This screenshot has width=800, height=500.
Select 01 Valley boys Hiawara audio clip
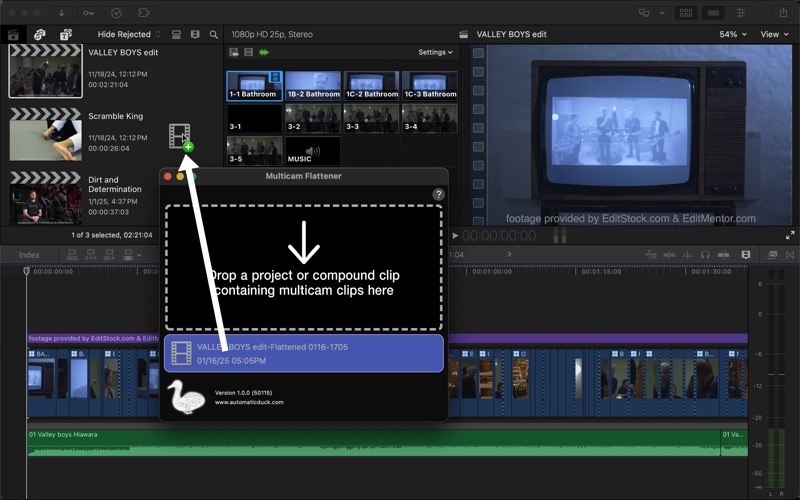click(x=373, y=443)
